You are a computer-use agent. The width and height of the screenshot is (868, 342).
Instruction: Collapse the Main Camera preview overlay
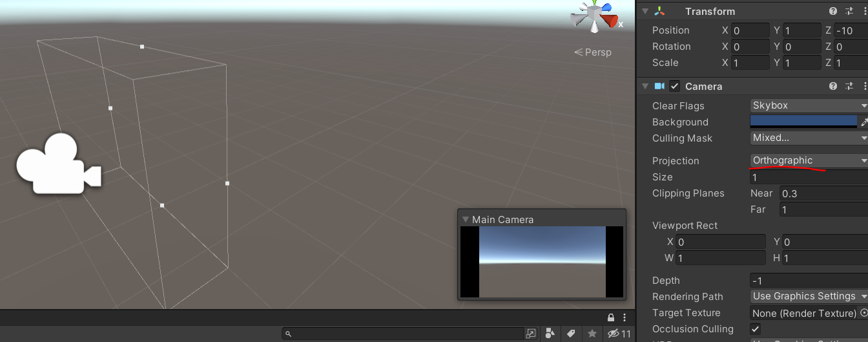coord(465,220)
